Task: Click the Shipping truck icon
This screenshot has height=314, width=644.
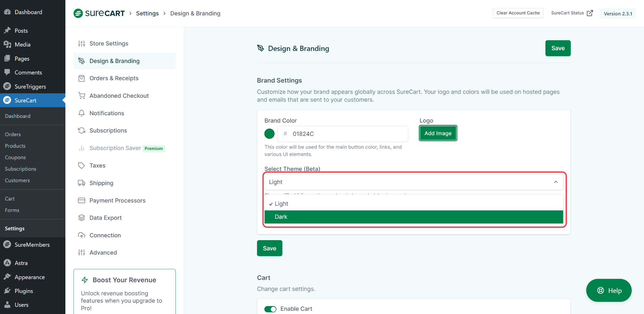Action: tap(81, 183)
